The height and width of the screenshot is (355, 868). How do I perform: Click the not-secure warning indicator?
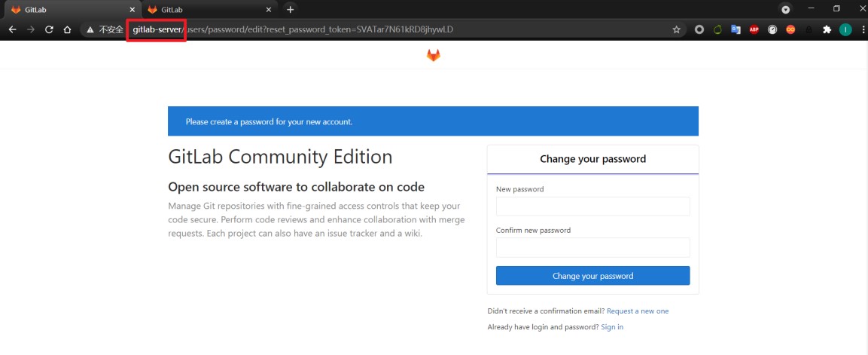[x=105, y=30]
